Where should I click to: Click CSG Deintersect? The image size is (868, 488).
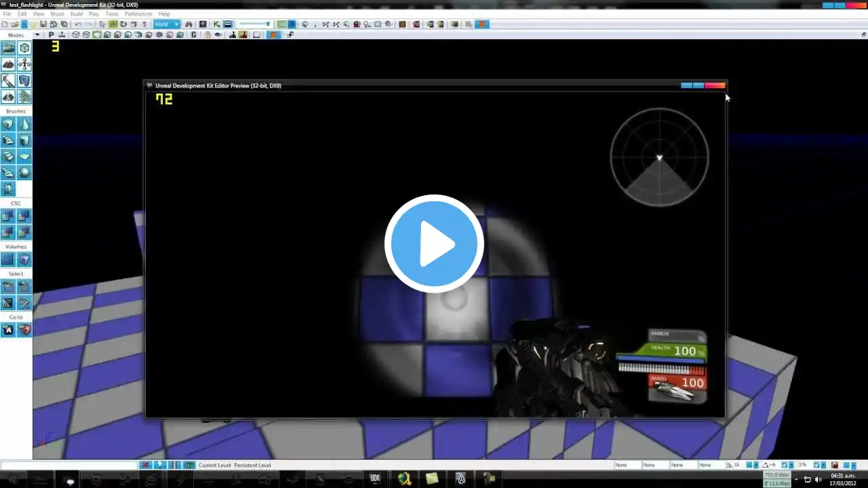[x=24, y=232]
